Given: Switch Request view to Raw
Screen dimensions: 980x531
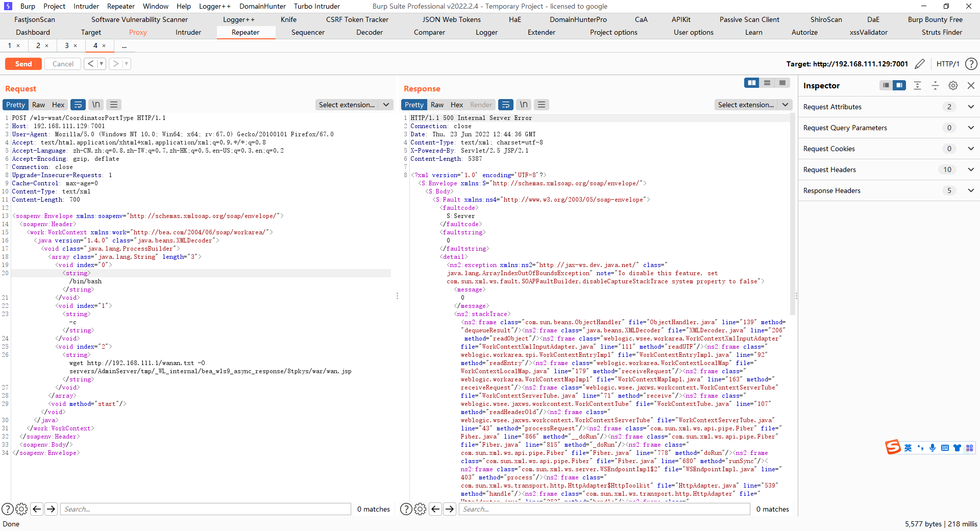Looking at the screenshot, I should coord(39,105).
